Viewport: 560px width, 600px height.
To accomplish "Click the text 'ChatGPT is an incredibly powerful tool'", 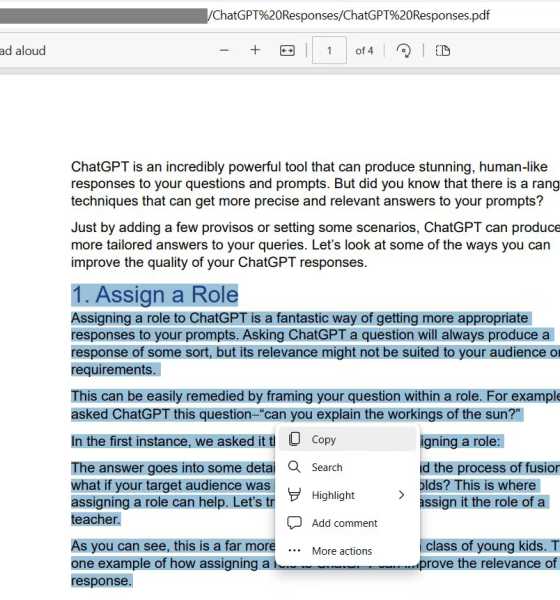I will pyautogui.click(x=189, y=167).
